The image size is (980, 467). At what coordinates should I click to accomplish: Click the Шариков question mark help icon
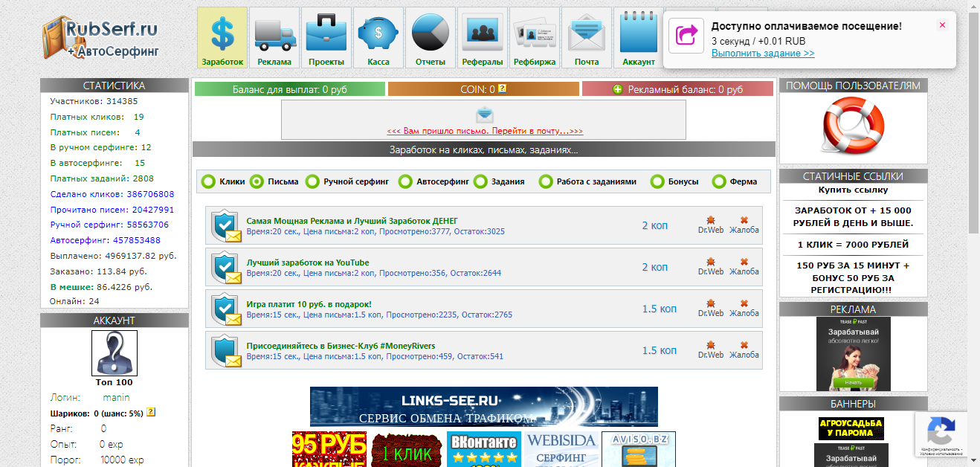(x=151, y=412)
